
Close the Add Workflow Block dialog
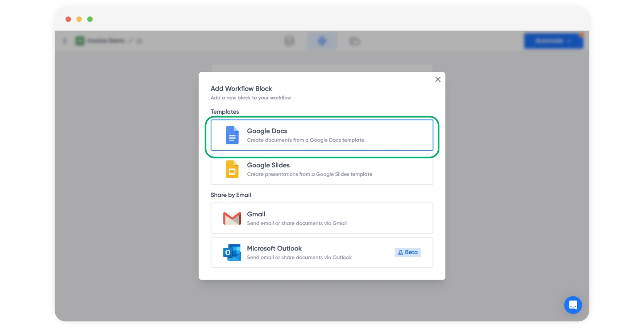438,80
